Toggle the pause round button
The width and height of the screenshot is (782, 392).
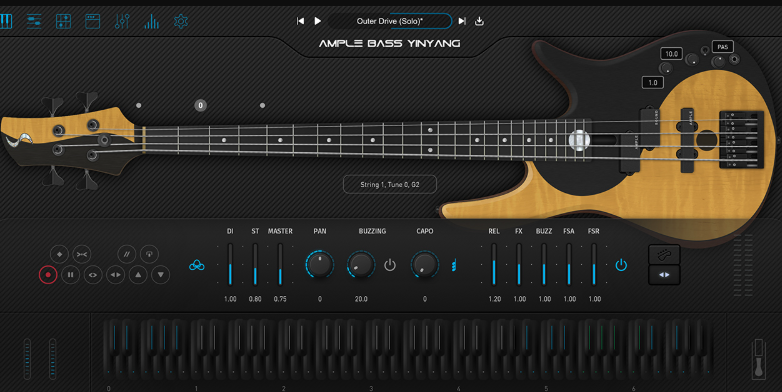click(71, 275)
